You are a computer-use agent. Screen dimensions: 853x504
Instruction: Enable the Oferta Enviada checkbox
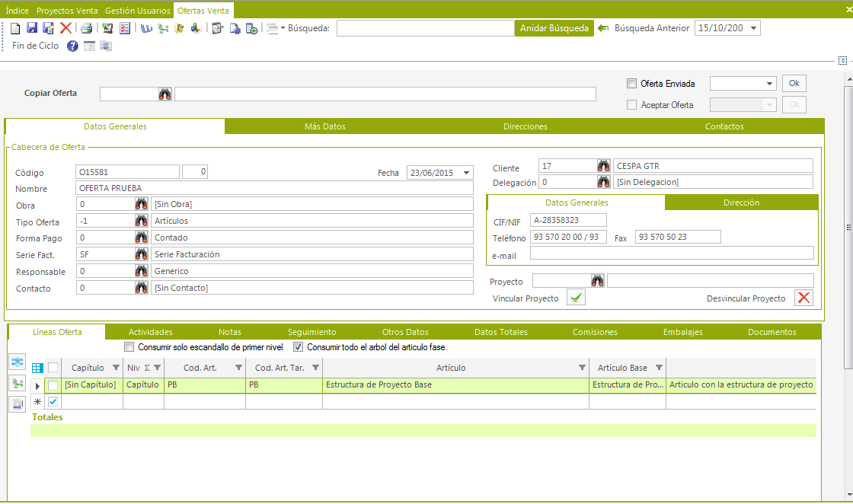tap(630, 83)
